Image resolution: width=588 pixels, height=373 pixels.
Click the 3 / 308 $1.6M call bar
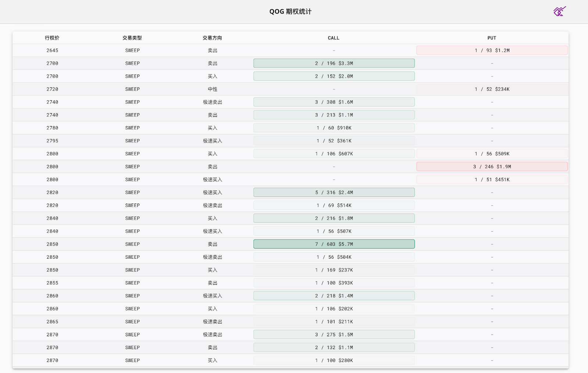[x=334, y=102]
